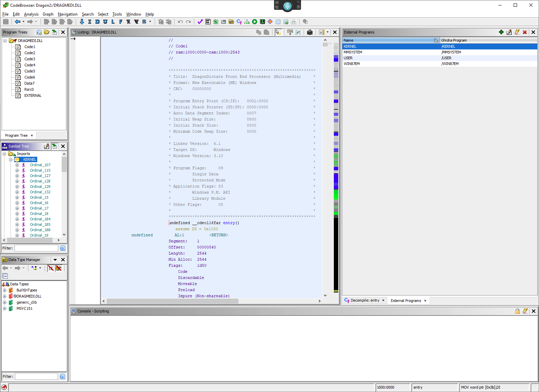The width and height of the screenshot is (539, 392).
Task: Click the console lock scroll icon
Action: coord(517,311)
